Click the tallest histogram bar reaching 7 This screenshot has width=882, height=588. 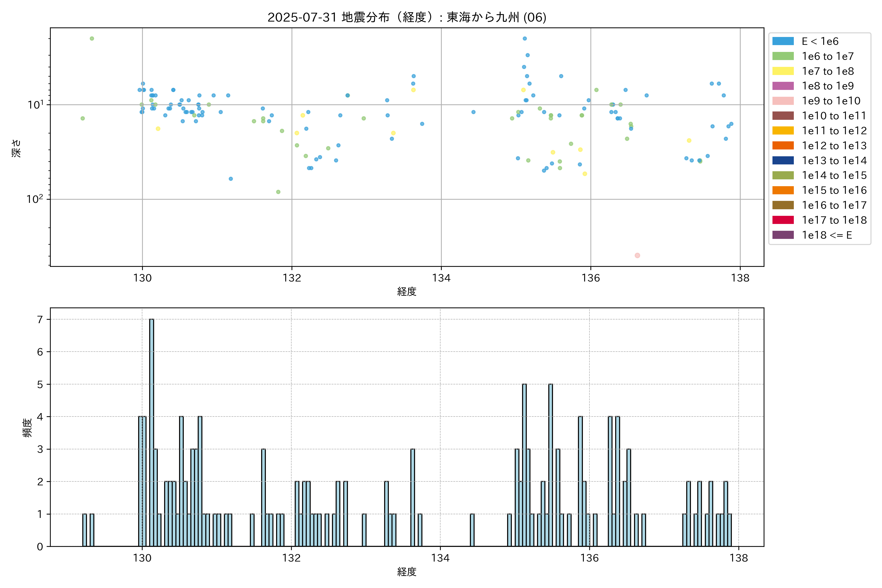tap(151, 431)
